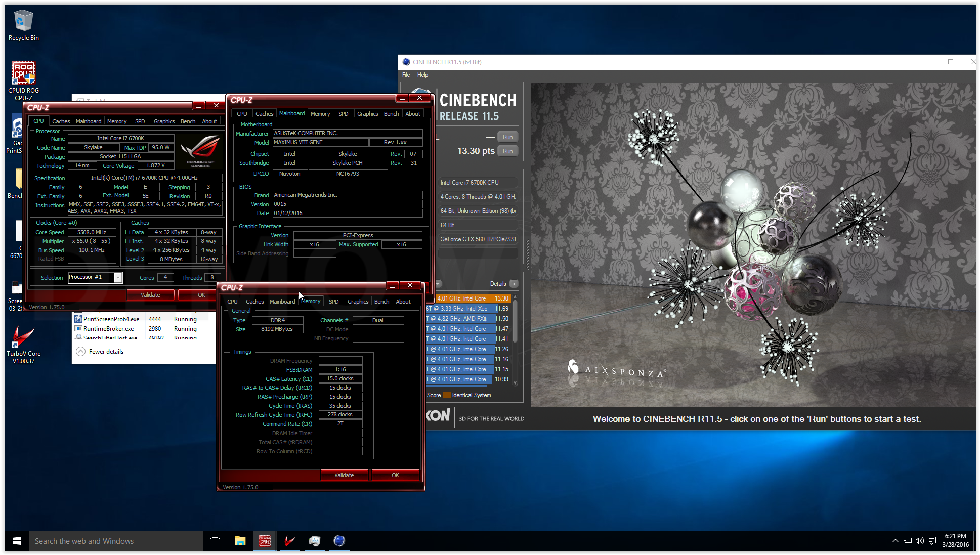Select the 13.30 ranking entry in Cinebench
The width and height of the screenshot is (980, 555).
(x=468, y=298)
